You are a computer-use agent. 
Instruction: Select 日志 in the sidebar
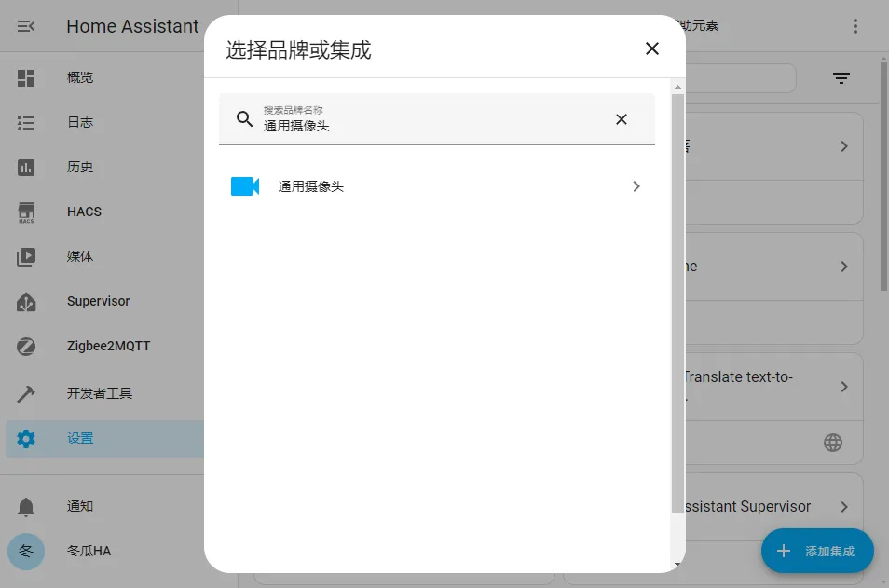click(80, 122)
